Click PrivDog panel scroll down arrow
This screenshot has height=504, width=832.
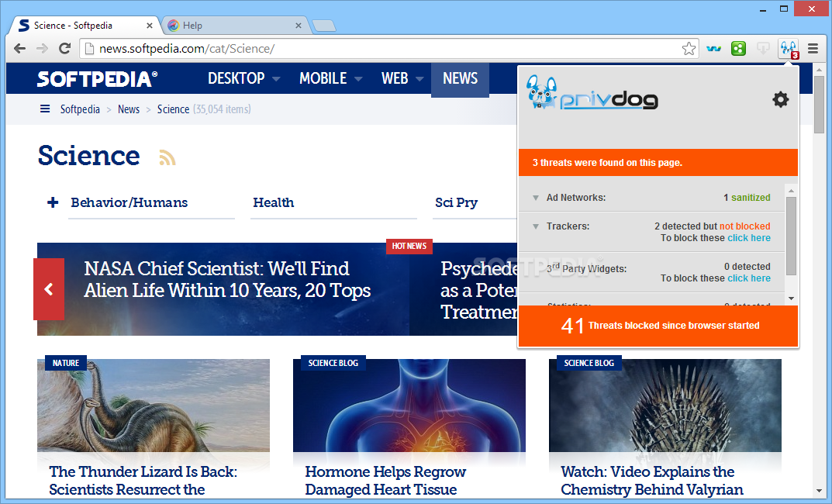[791, 299]
